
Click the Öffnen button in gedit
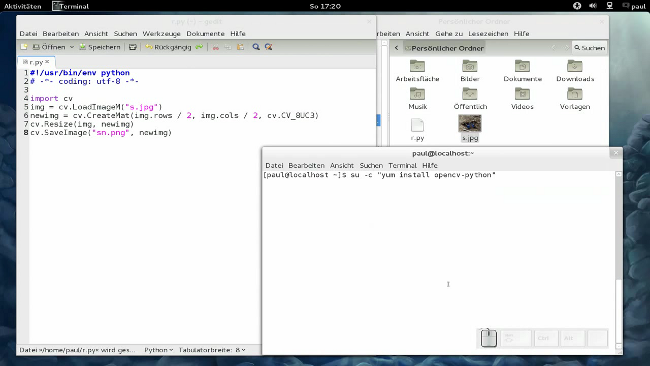(x=49, y=47)
